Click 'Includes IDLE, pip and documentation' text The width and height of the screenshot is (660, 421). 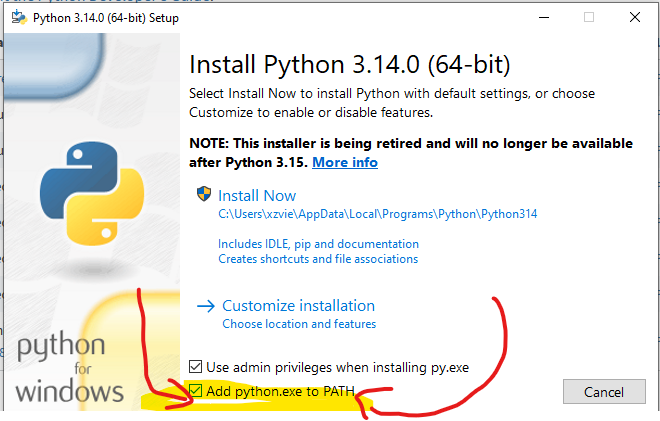point(318,244)
